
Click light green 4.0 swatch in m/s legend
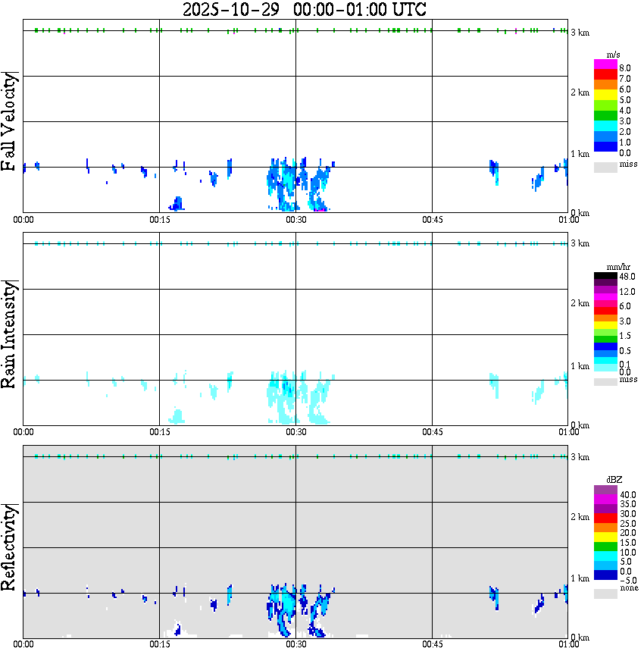click(605, 106)
